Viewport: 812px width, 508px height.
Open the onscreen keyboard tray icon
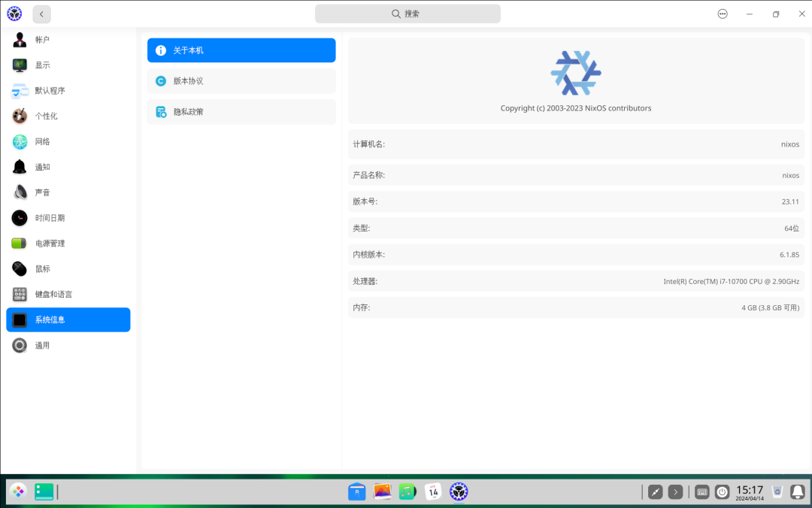tap(701, 492)
